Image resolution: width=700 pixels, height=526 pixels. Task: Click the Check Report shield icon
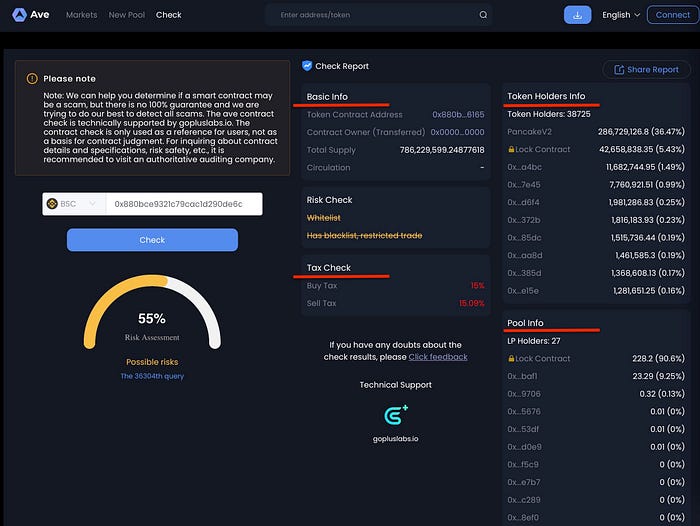pos(307,66)
